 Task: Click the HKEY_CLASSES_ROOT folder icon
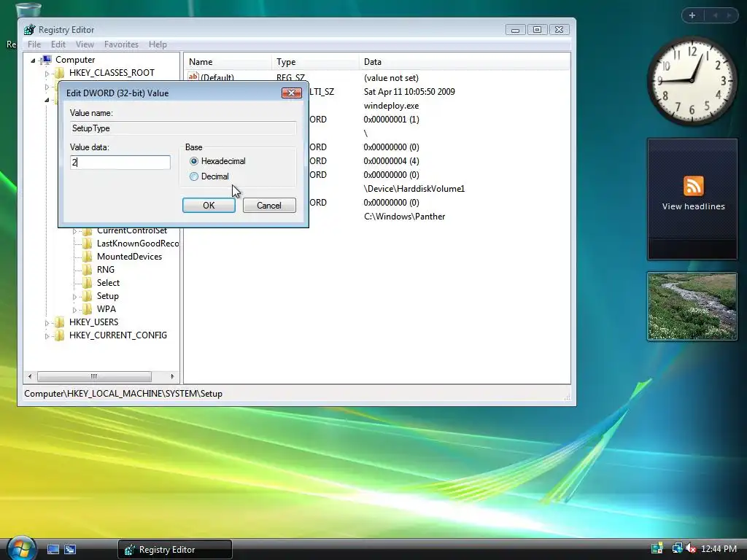point(60,73)
